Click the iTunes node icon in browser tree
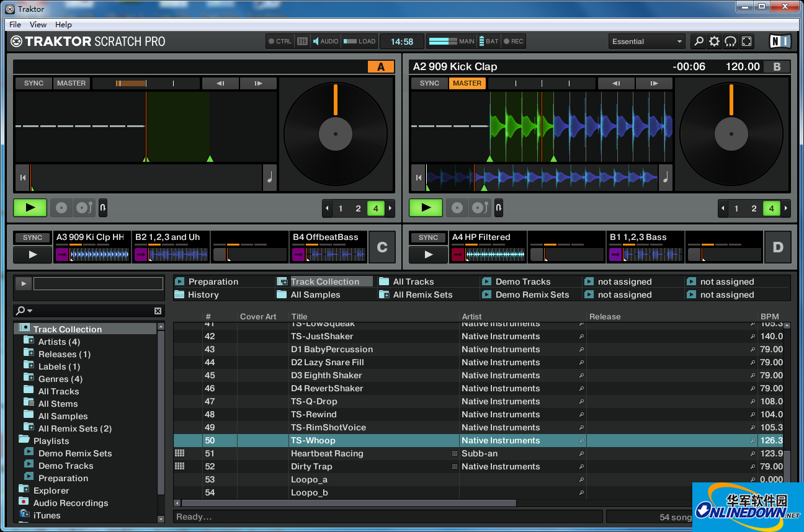This screenshot has height=532, width=804. (x=24, y=515)
